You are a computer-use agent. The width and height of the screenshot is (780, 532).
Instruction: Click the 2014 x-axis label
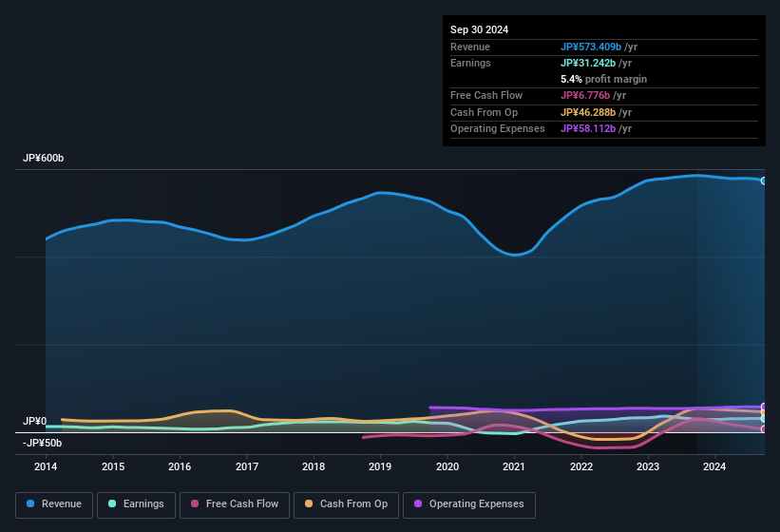46,466
